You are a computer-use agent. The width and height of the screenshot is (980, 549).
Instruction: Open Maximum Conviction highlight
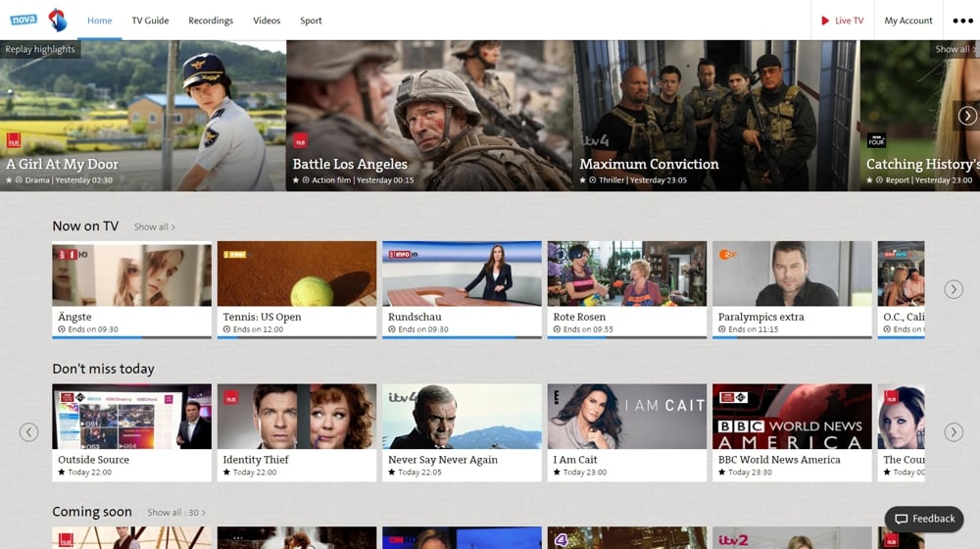coord(716,116)
